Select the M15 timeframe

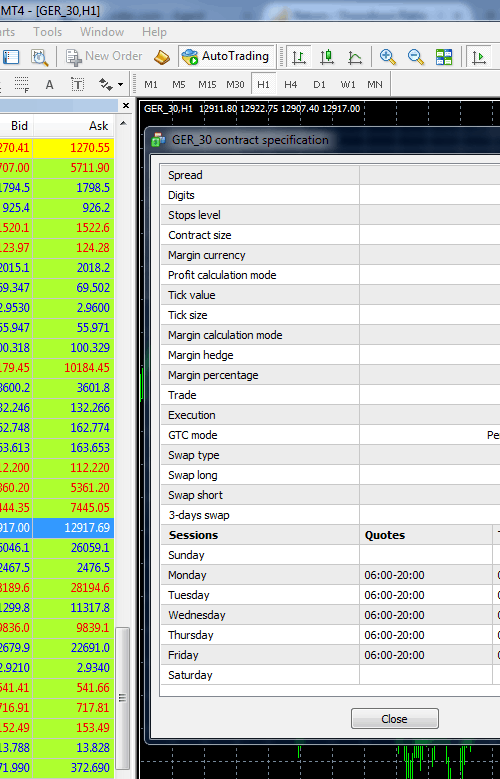(207, 84)
